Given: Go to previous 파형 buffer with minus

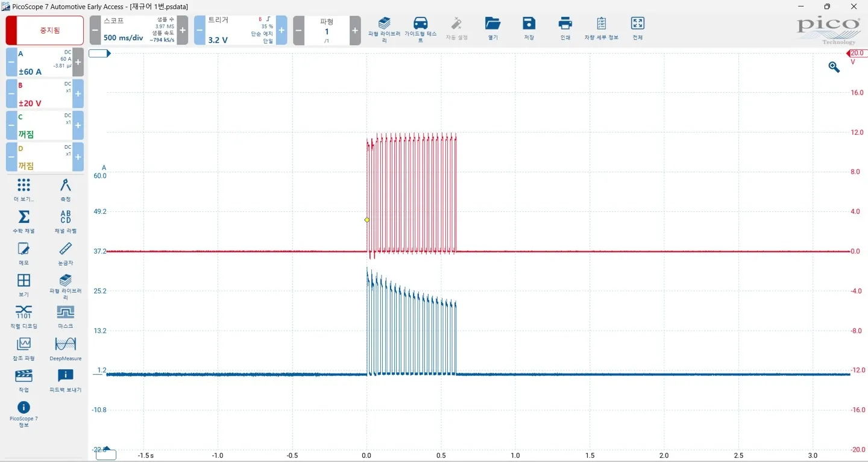Looking at the screenshot, I should pyautogui.click(x=298, y=30).
